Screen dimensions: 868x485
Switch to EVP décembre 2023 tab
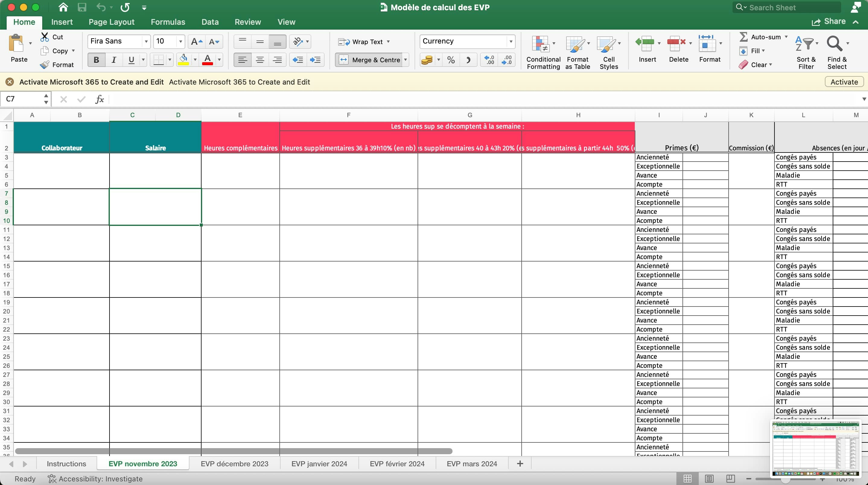(x=234, y=464)
